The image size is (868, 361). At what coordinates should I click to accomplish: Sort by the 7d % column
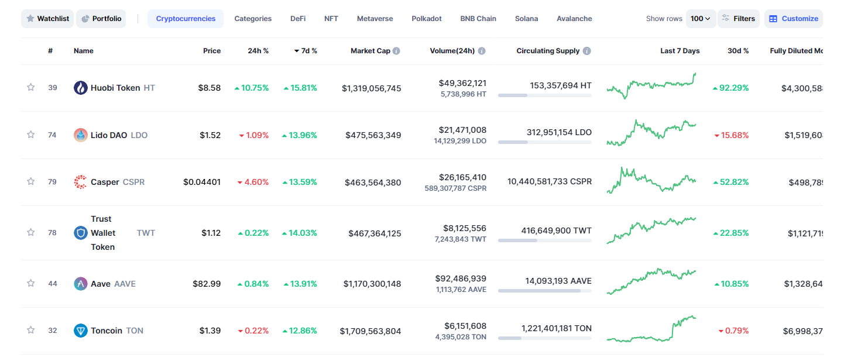[x=306, y=51]
